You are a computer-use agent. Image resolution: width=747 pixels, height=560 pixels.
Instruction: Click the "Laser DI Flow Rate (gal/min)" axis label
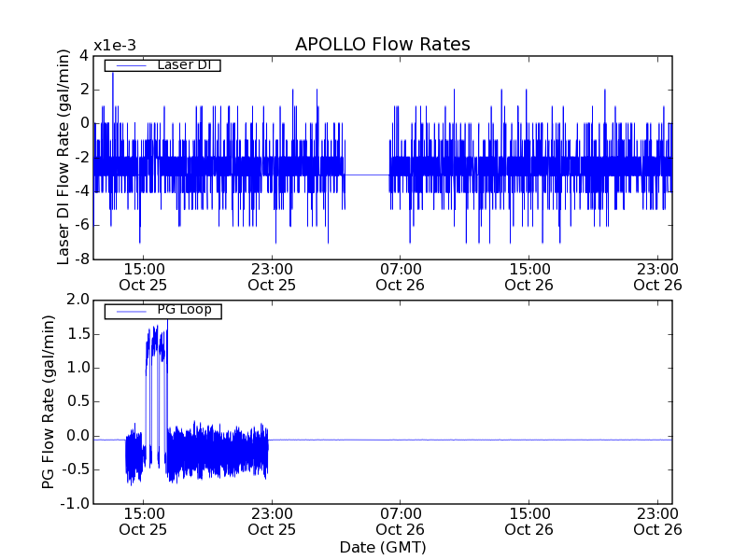(x=63, y=157)
